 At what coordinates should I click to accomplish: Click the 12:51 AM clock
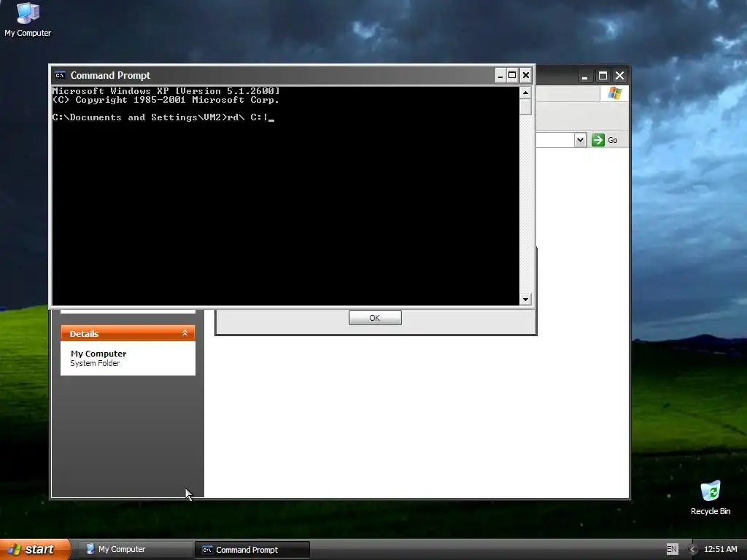pyautogui.click(x=720, y=549)
